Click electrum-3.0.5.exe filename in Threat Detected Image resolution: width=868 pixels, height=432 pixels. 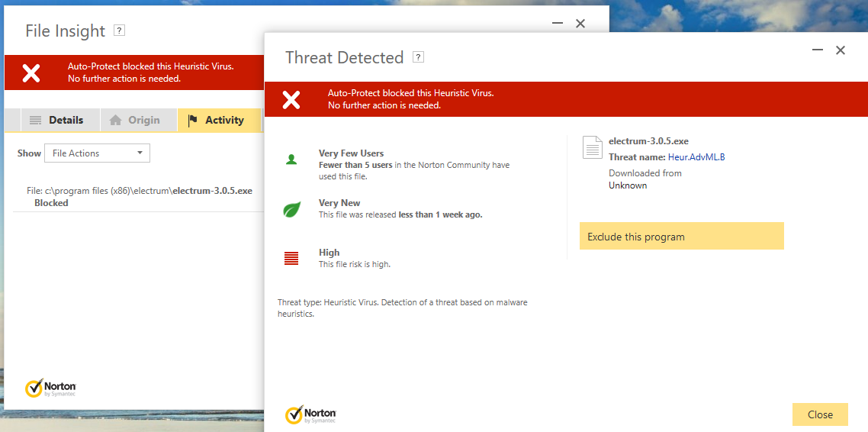pyautogui.click(x=648, y=141)
